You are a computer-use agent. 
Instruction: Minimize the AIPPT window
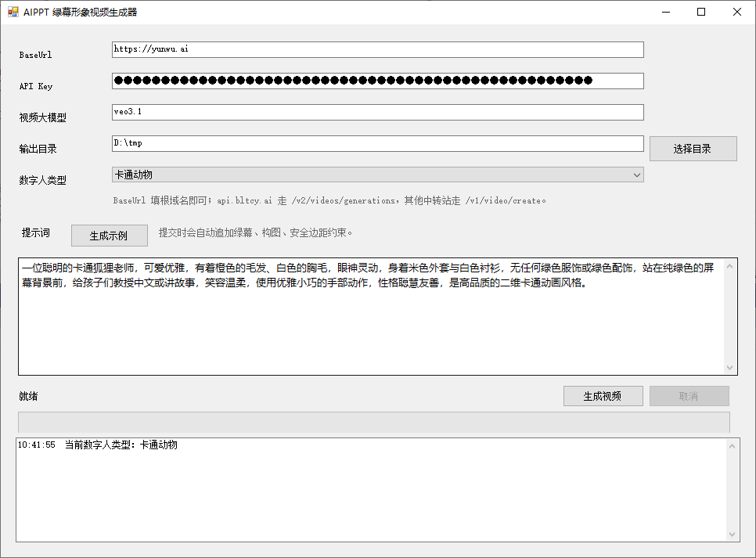tap(666, 12)
